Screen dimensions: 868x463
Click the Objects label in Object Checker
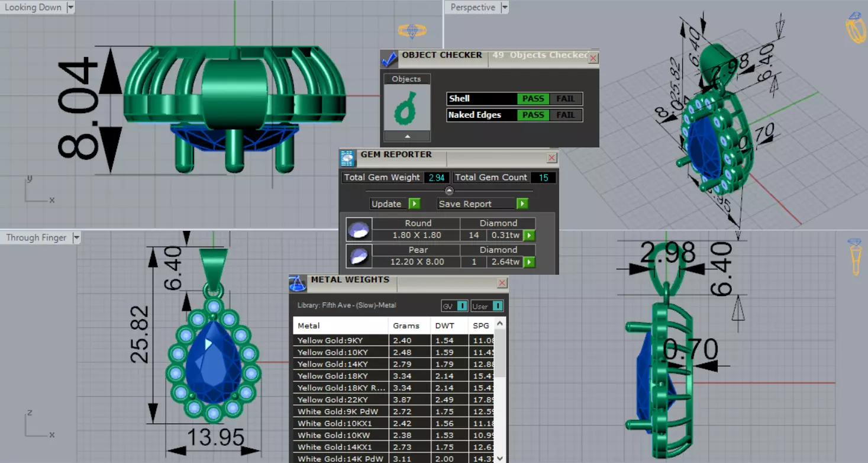(406, 79)
